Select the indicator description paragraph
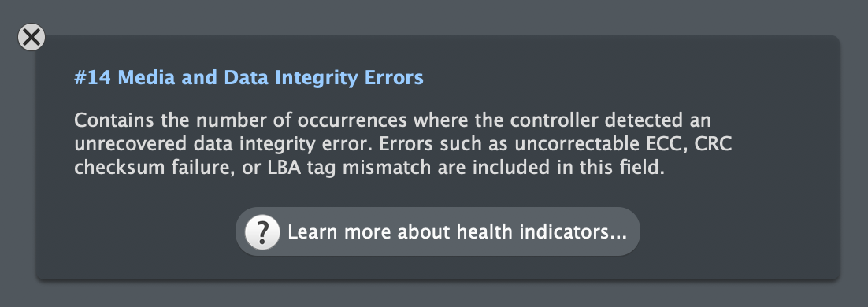868x307 pixels. (403, 144)
